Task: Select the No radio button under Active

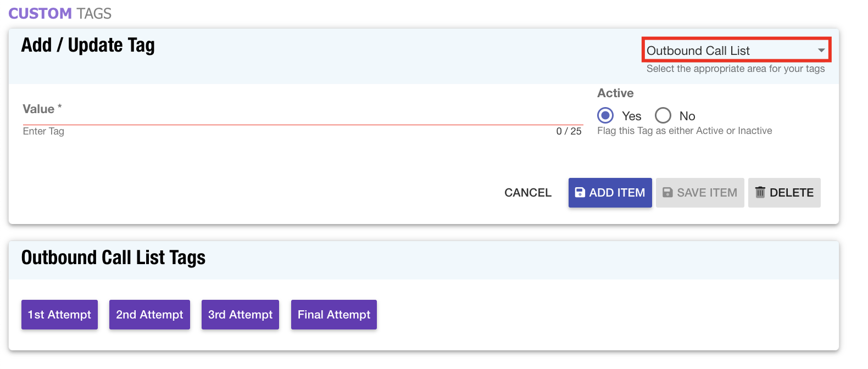Action: coord(663,115)
